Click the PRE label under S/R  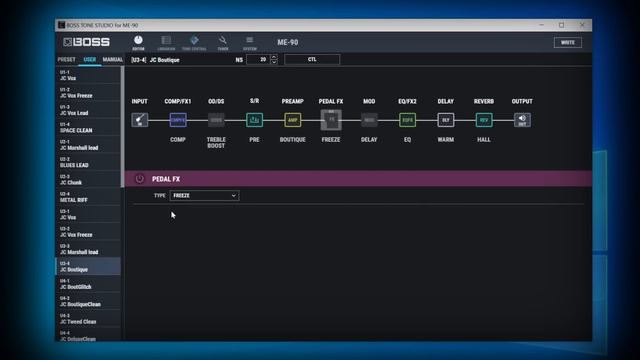pyautogui.click(x=254, y=140)
